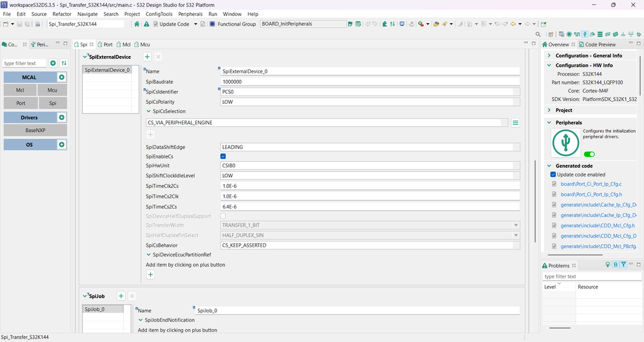Toggle the Update Code toolbar checkbox
The image size is (644, 342).
tap(155, 24)
